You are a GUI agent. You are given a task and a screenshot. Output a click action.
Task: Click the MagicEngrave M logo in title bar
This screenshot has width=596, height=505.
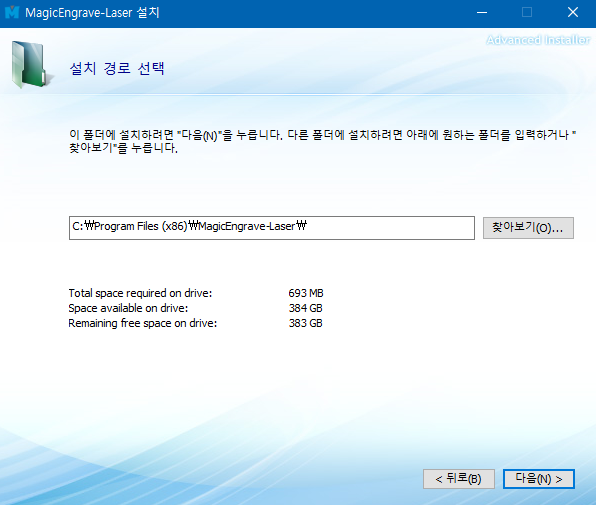[12, 12]
